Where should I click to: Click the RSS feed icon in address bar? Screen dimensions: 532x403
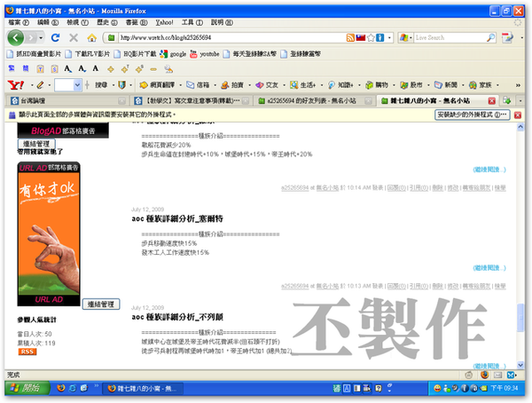[x=350, y=37]
